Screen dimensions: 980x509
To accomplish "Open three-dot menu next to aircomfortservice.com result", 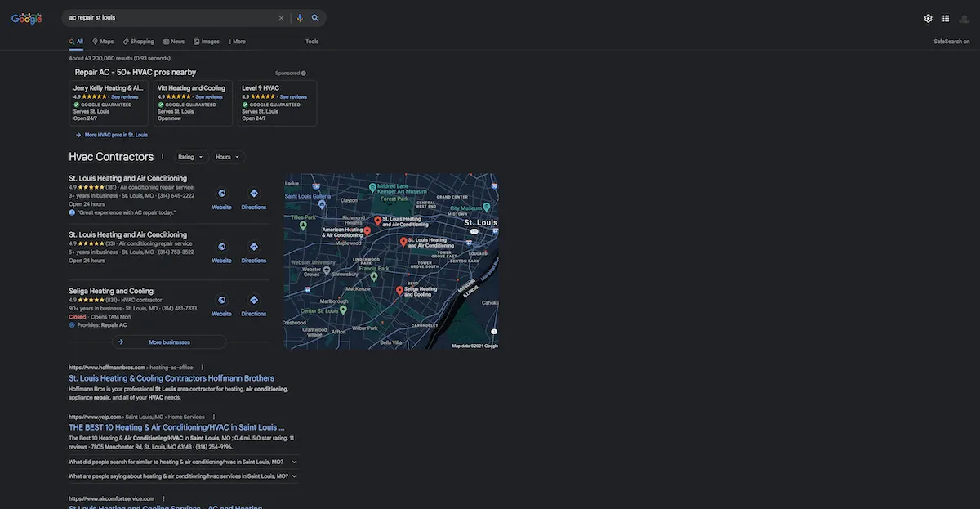I will pos(163,498).
